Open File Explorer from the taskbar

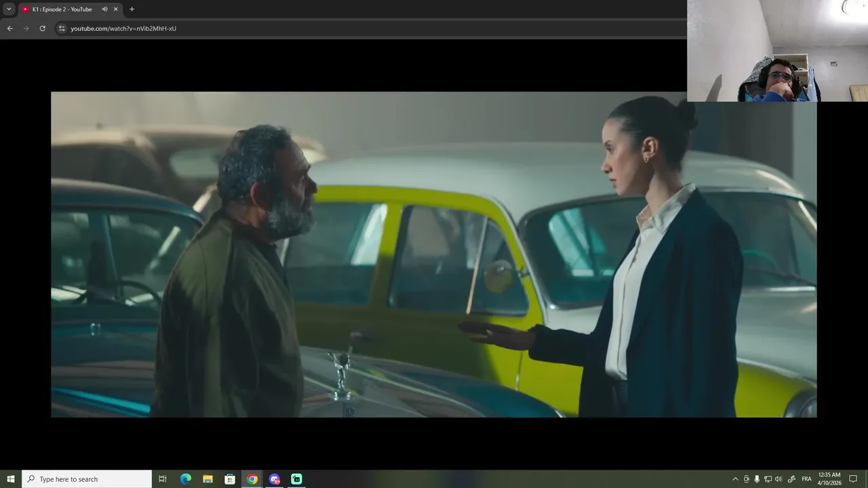208,479
